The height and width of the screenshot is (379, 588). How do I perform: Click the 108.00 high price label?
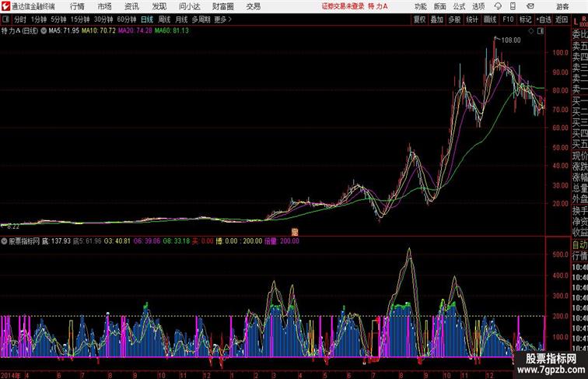(x=511, y=40)
